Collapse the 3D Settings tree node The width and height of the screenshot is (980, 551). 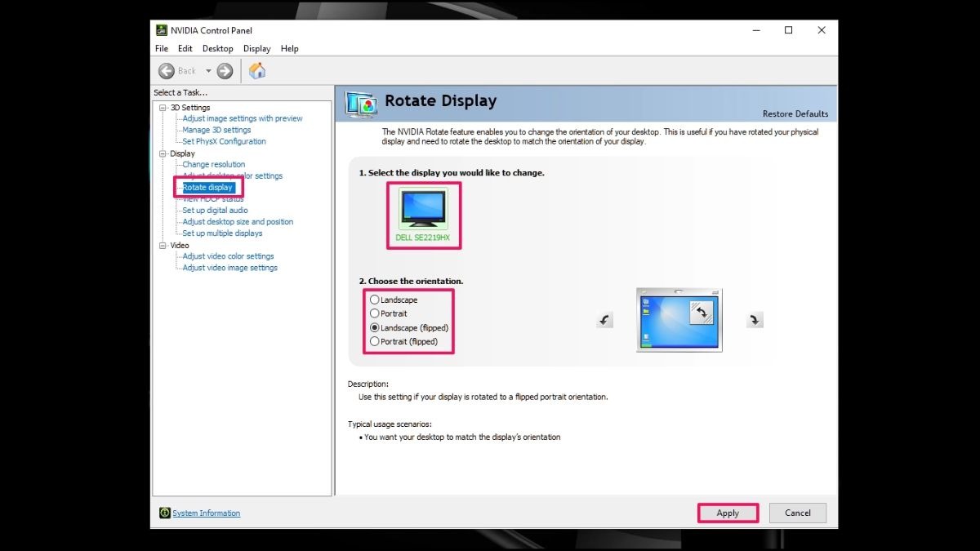163,108
